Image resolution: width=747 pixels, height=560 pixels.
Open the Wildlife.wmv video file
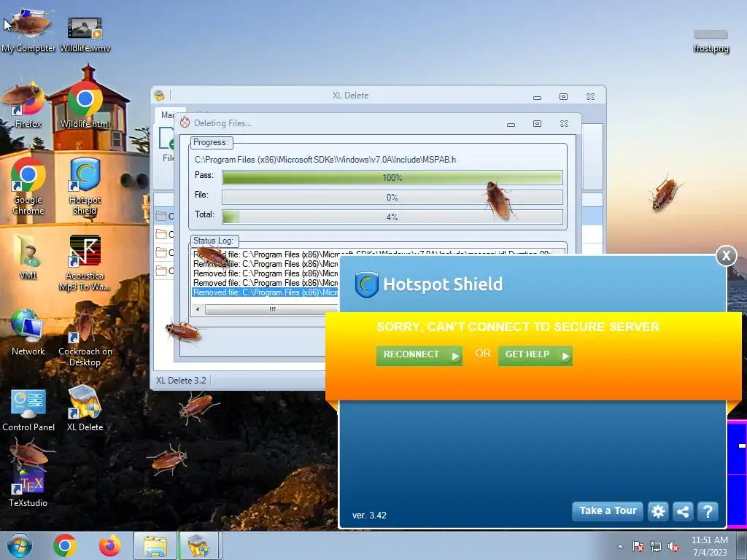[85, 34]
